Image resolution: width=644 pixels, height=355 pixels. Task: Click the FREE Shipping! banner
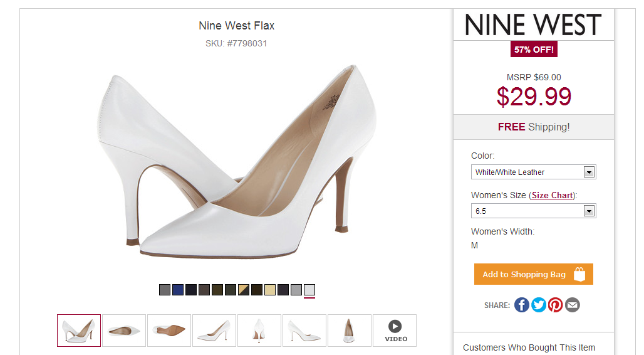(534, 127)
